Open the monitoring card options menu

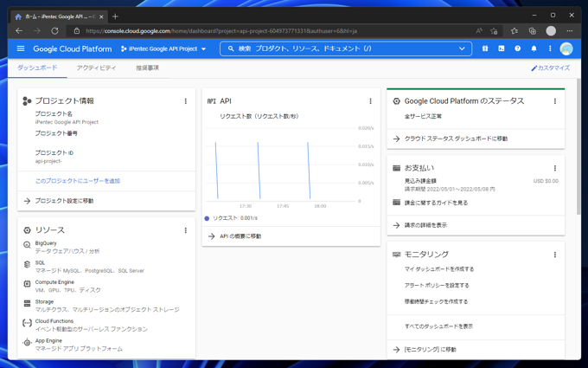(x=555, y=255)
